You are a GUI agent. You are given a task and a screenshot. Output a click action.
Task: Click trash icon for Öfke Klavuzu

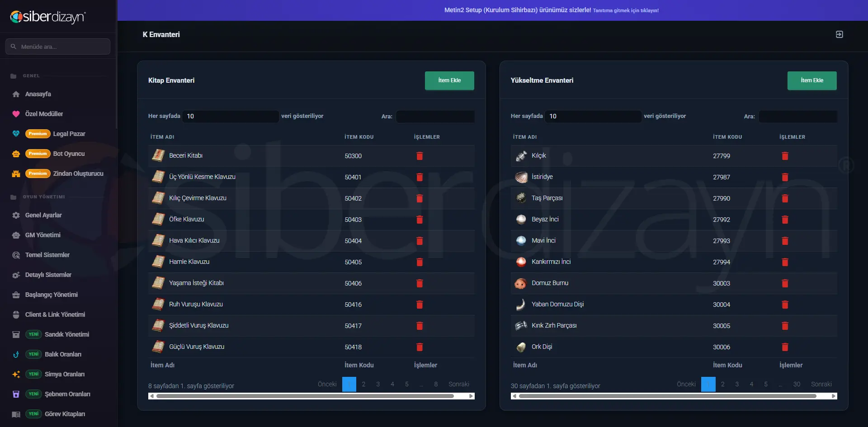click(420, 220)
